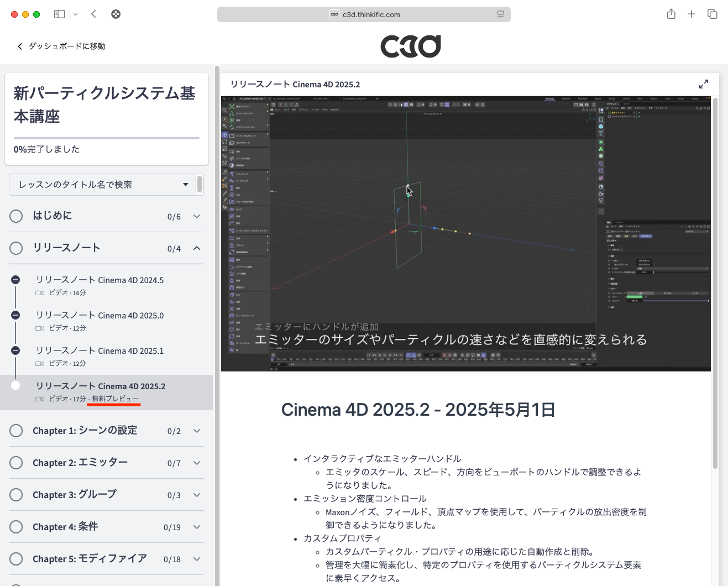Screen dimensions: 728x586
Task: Click status dot of Cinema 4D 2025.1 lesson
Action: click(x=15, y=350)
